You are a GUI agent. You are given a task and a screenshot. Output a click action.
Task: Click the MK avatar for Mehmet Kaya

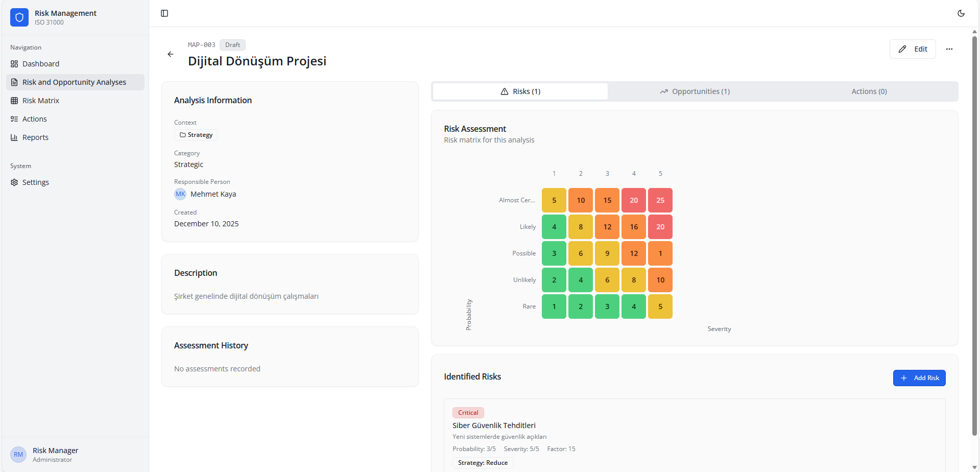pos(180,194)
